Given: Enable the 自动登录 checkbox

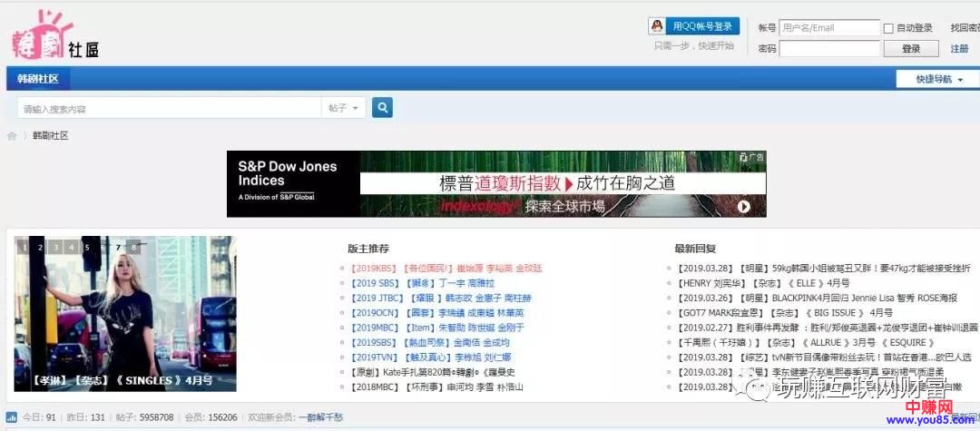Looking at the screenshot, I should (888, 28).
